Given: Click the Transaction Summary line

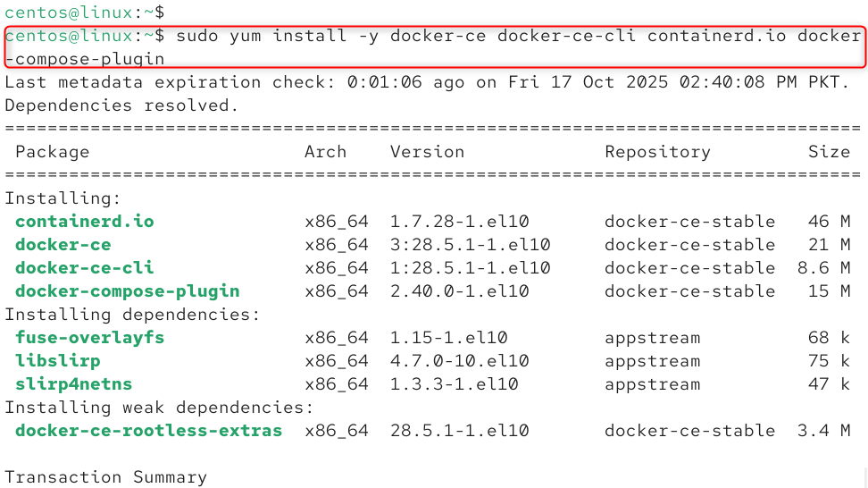Looking at the screenshot, I should 105,477.
